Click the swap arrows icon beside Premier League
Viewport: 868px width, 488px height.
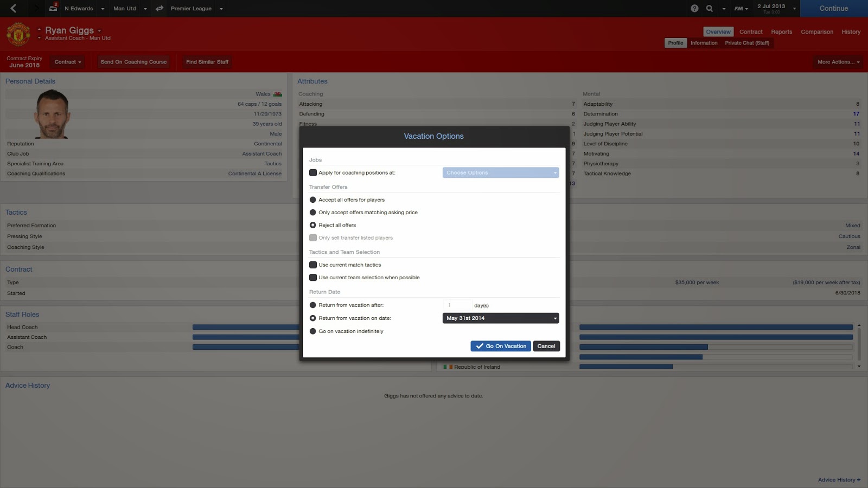159,9
